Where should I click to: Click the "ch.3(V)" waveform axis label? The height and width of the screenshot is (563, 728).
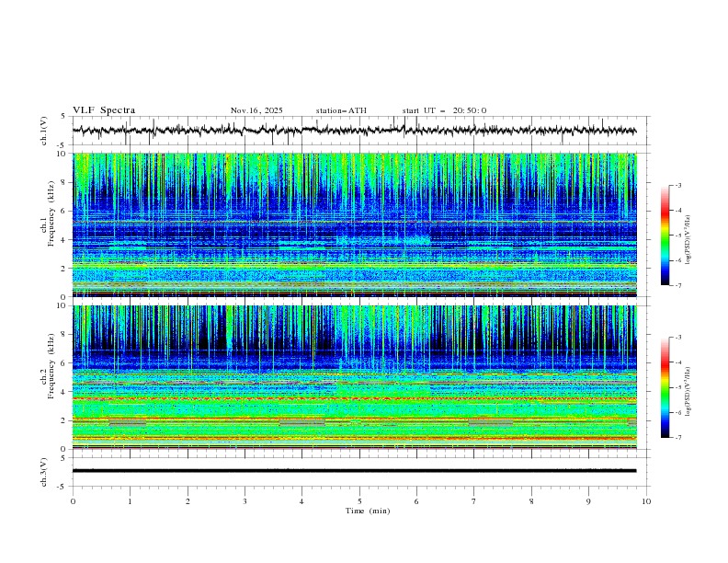coord(44,472)
